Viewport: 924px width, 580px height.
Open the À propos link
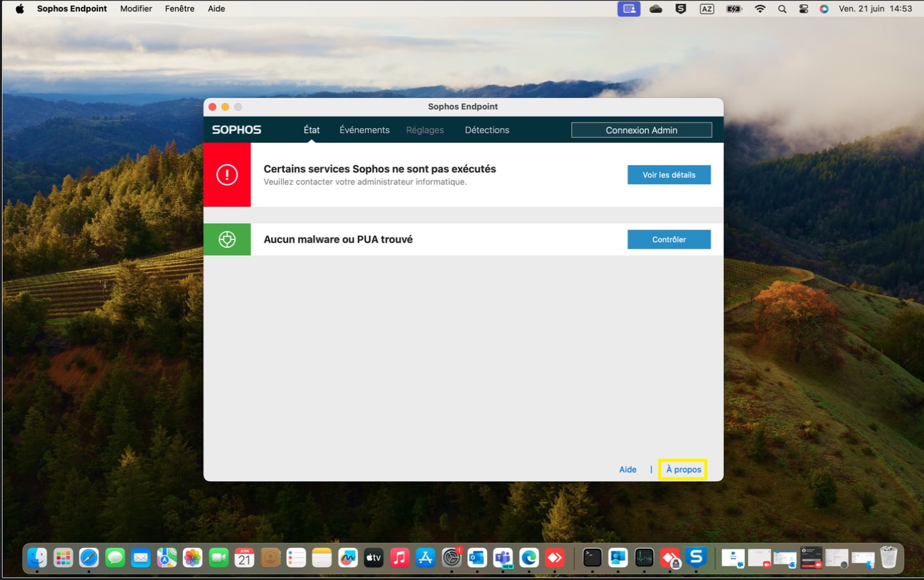[683, 469]
